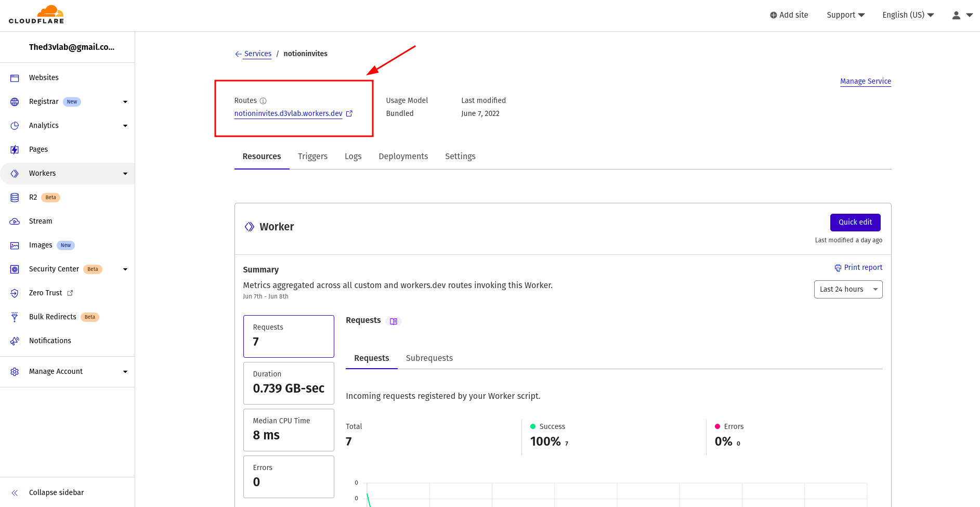The height and width of the screenshot is (507, 980).
Task: Switch to the Triggers tab
Action: tap(312, 157)
